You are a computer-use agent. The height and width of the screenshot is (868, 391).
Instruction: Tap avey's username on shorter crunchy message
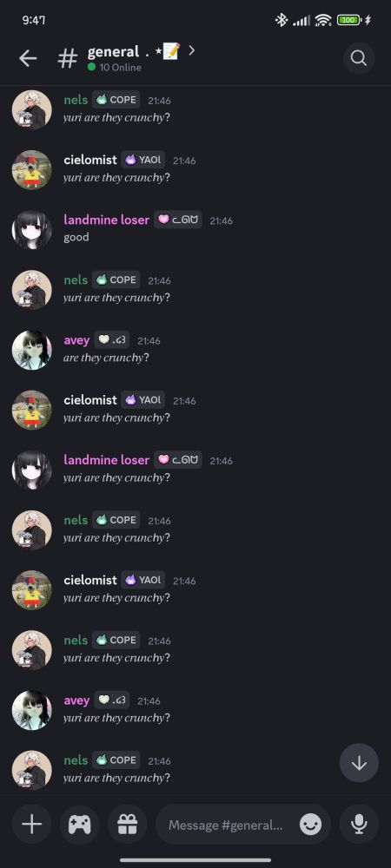point(76,340)
